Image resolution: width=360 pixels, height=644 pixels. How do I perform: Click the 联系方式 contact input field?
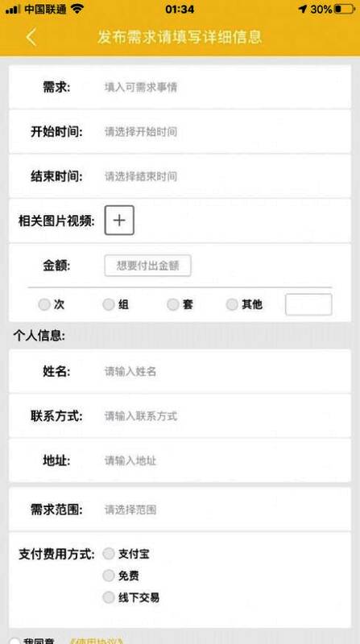click(x=180, y=416)
